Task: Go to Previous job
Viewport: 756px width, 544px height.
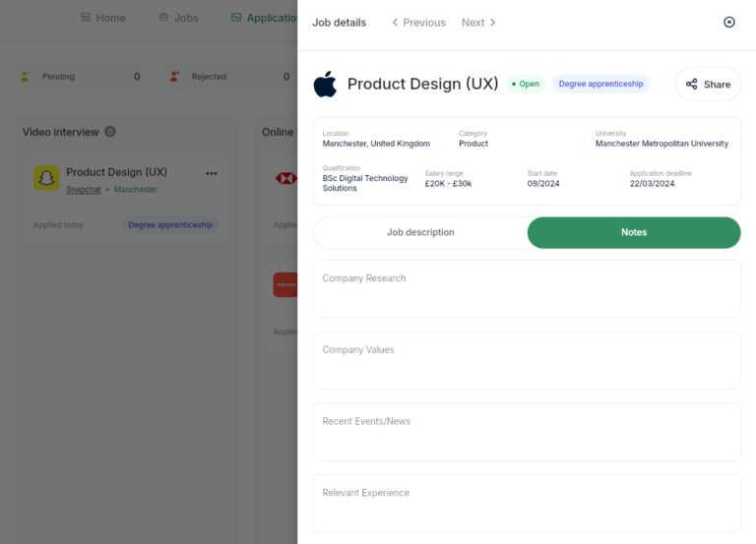Action: coord(419,23)
